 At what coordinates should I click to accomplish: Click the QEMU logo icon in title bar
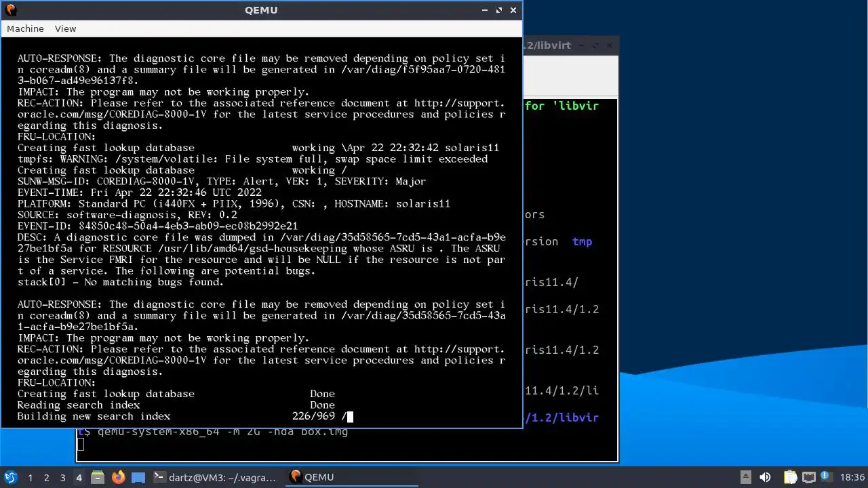click(10, 10)
